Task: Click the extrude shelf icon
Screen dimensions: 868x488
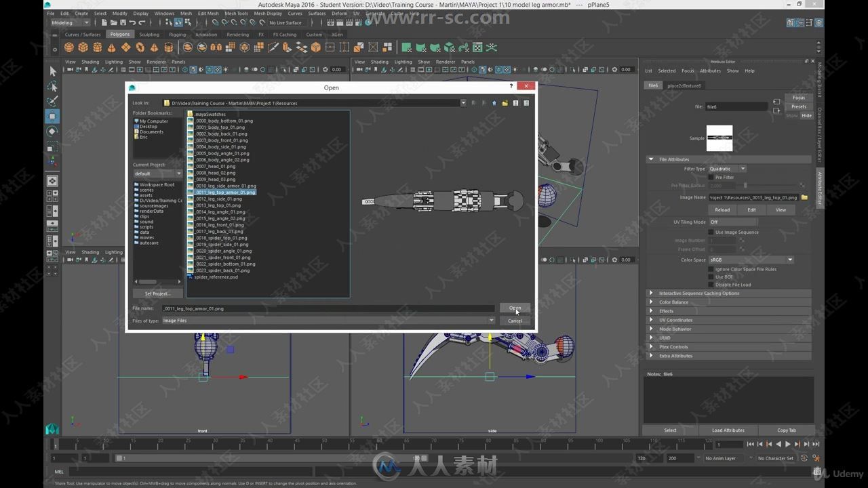Action: tap(286, 47)
